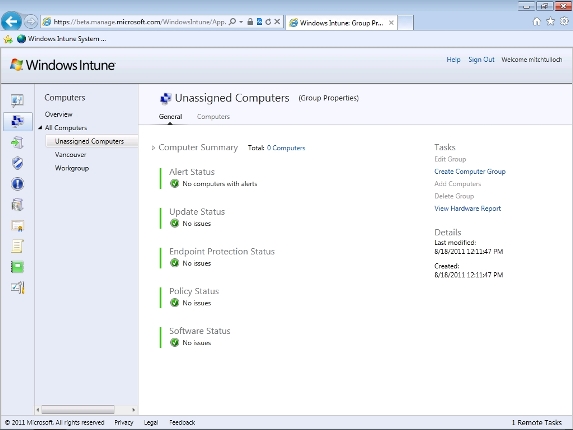Image resolution: width=573 pixels, height=430 pixels.
Task: Click the Sign Out link
Action: (481, 60)
